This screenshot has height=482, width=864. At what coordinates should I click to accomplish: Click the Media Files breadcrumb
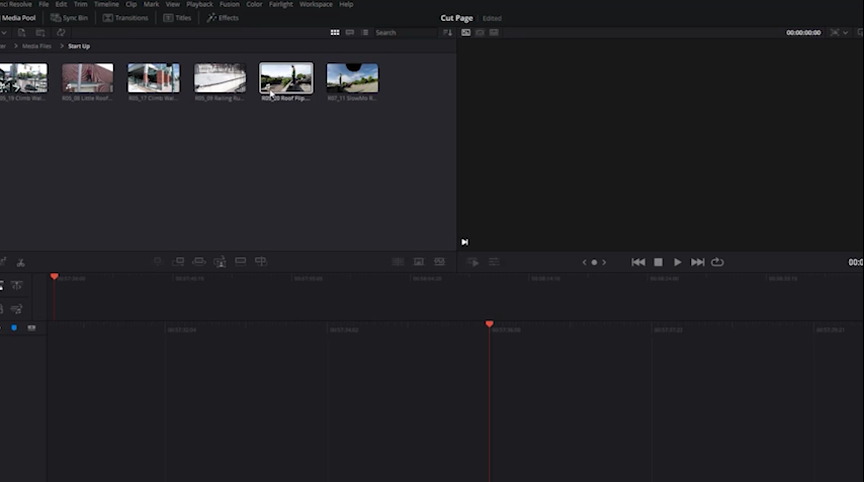[39, 46]
